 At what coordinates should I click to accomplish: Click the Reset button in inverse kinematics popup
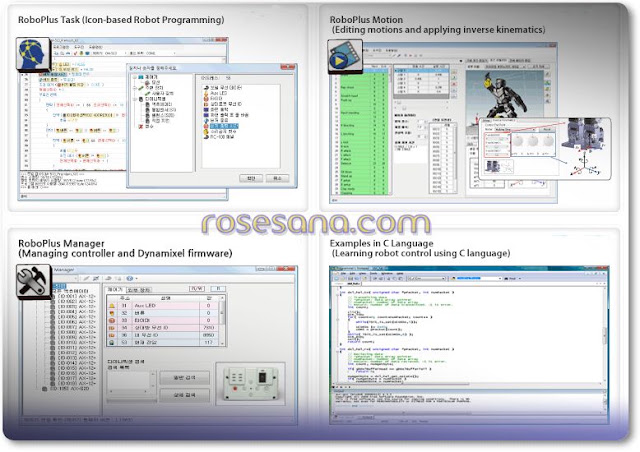(x=546, y=129)
